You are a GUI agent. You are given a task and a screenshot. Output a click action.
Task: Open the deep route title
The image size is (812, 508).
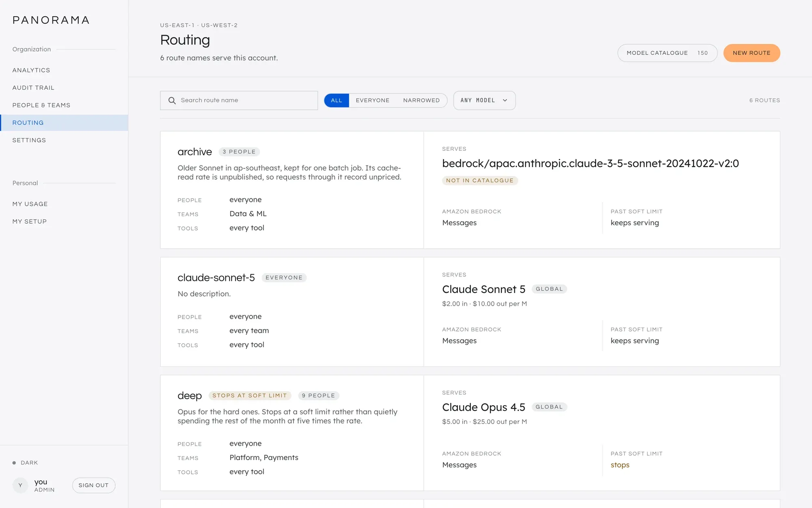190,395
